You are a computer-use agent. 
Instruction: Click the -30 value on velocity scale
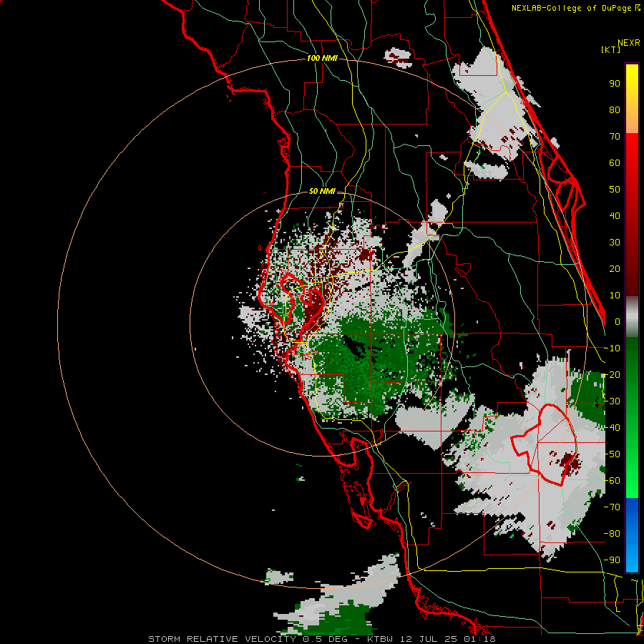[612, 401]
